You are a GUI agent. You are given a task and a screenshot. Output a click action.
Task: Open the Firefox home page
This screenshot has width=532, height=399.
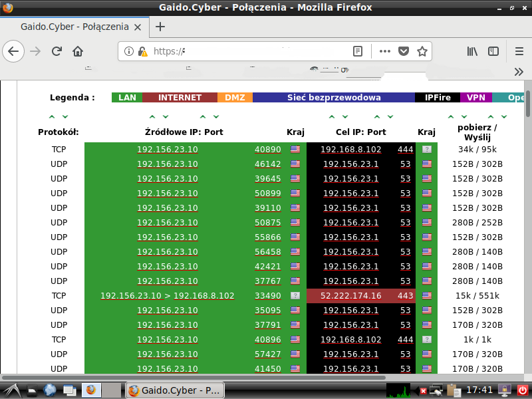pos(78,51)
